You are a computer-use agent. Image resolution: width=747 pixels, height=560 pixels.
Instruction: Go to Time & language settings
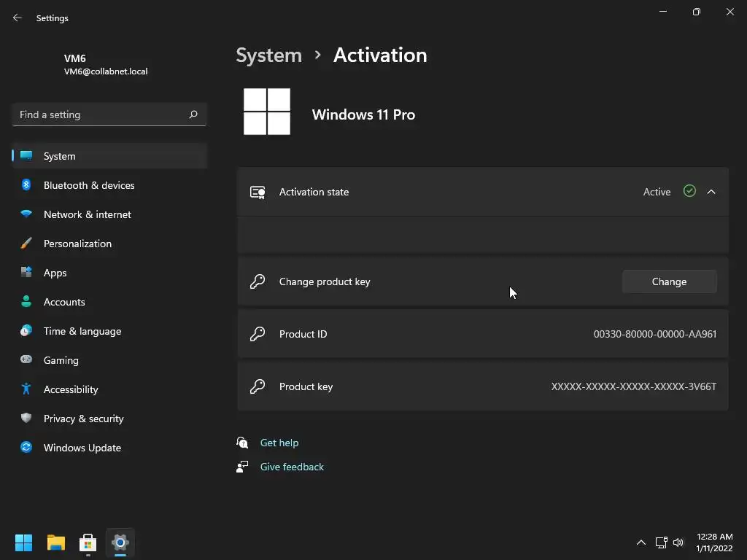point(82,331)
